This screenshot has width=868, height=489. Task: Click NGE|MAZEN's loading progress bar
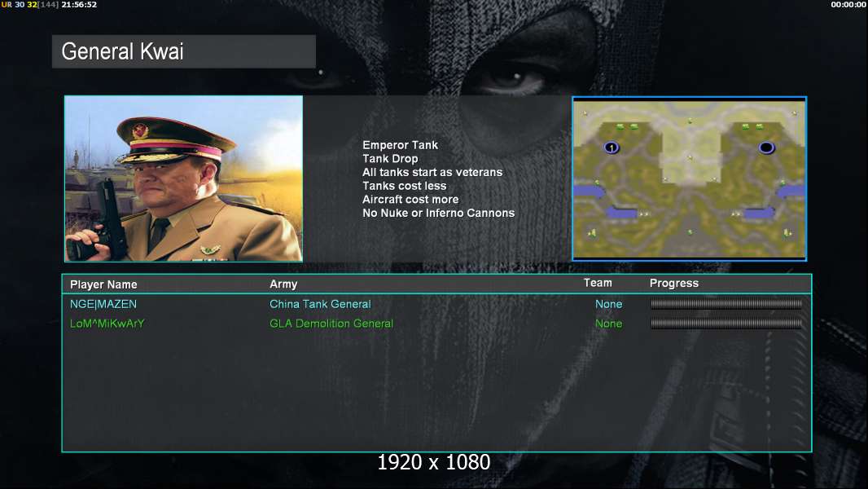[726, 303]
